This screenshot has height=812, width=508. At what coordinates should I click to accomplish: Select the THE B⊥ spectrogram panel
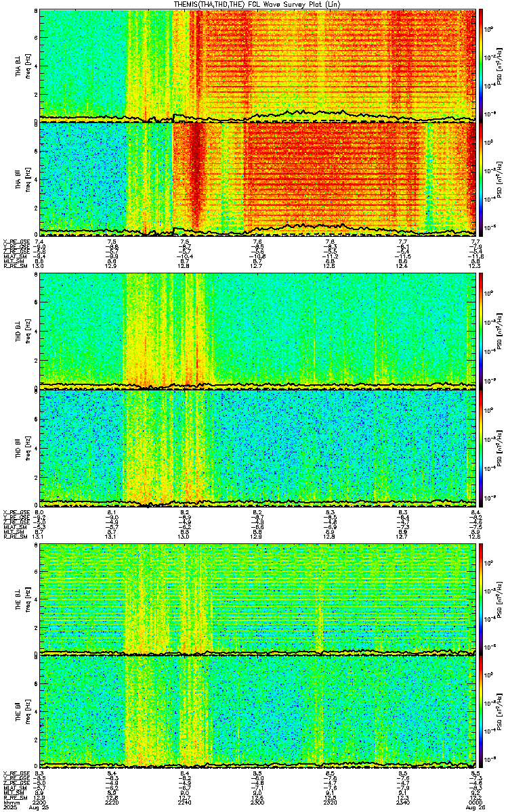coord(257,598)
